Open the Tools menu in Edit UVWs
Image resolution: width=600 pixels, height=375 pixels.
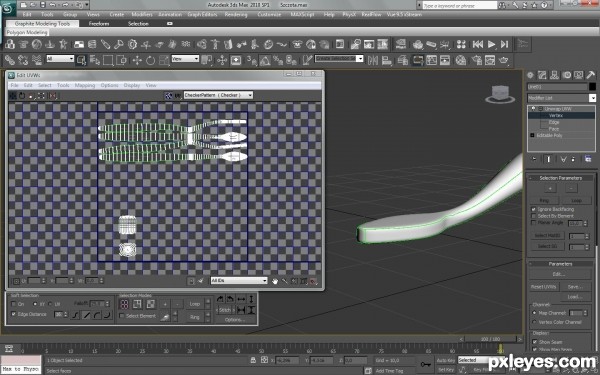63,85
